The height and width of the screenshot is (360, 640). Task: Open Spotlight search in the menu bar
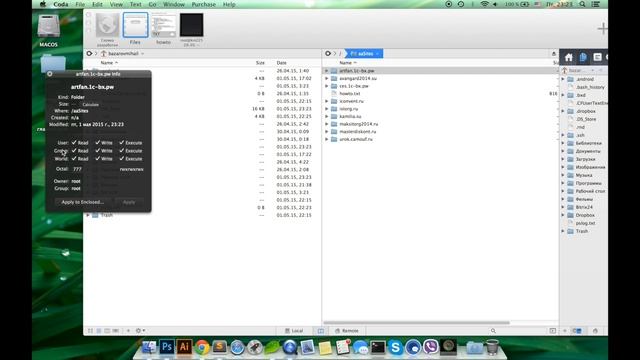pos(582,4)
